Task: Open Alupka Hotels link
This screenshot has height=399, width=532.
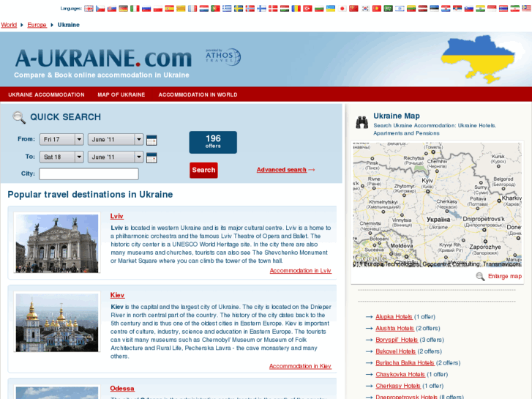Action: pos(394,317)
